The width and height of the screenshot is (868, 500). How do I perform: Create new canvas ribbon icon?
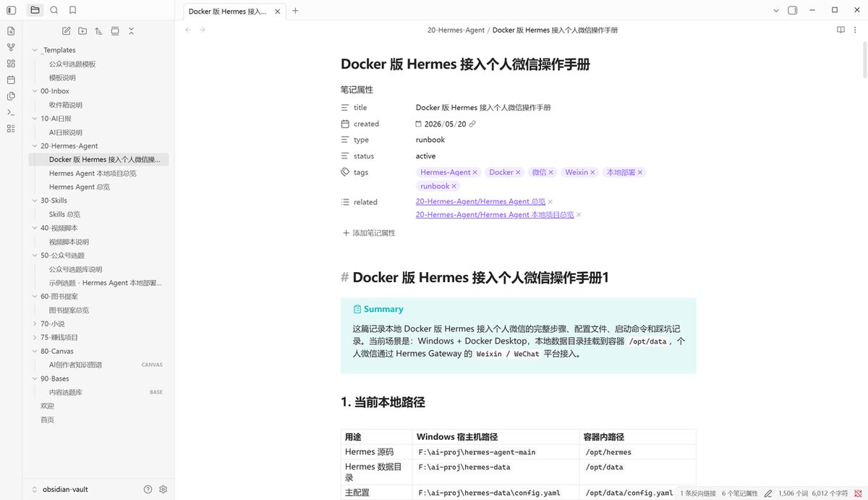click(11, 64)
